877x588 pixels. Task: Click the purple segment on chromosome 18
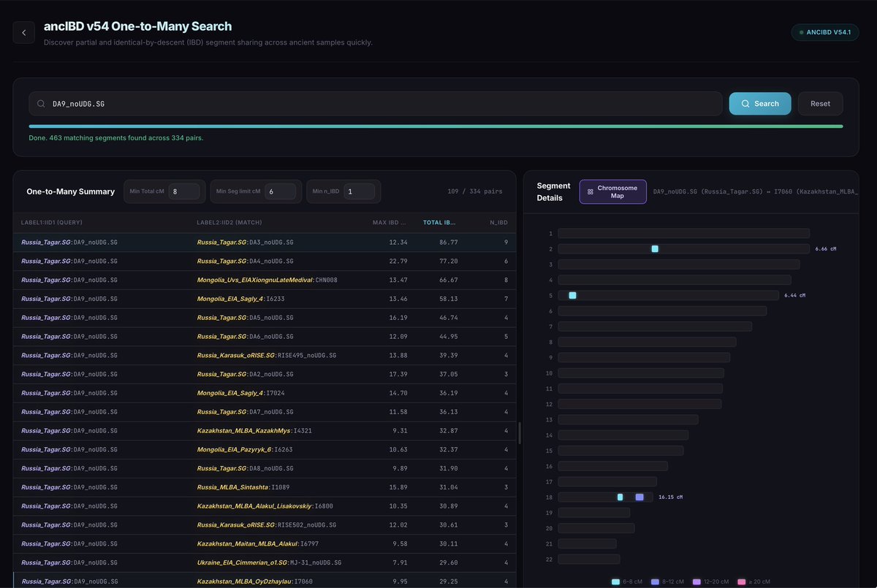(x=639, y=497)
